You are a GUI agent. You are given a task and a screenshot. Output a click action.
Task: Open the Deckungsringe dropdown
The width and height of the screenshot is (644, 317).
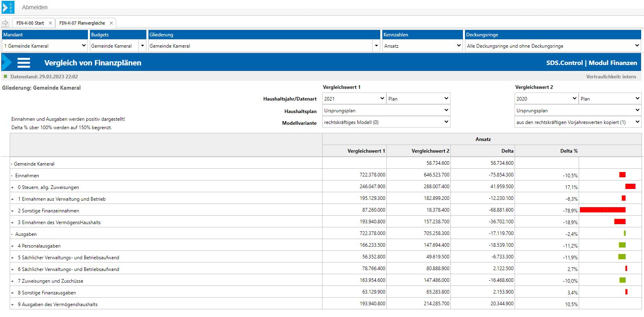[552, 46]
